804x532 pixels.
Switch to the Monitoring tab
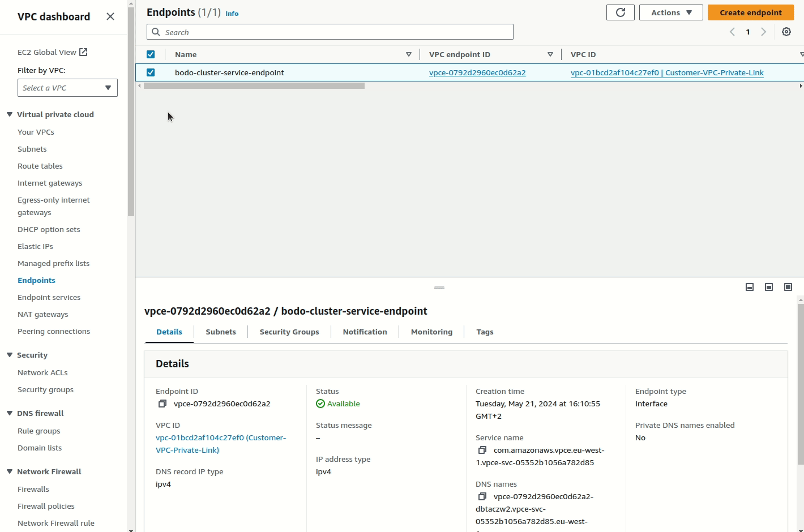431,332
